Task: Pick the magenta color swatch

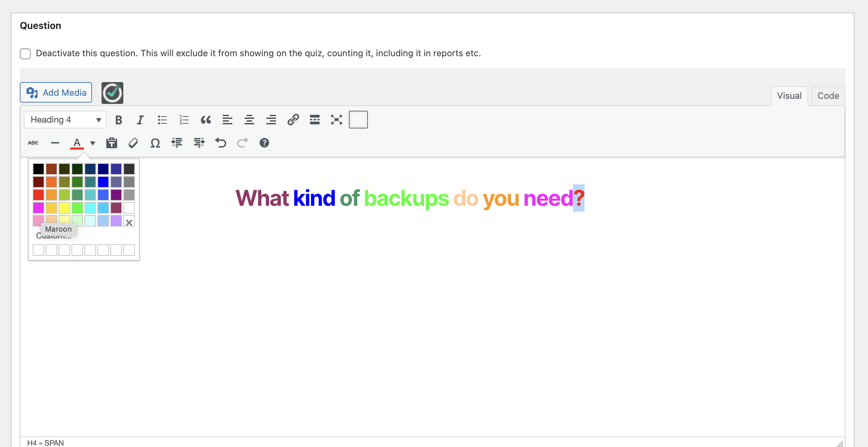Action: coord(38,208)
